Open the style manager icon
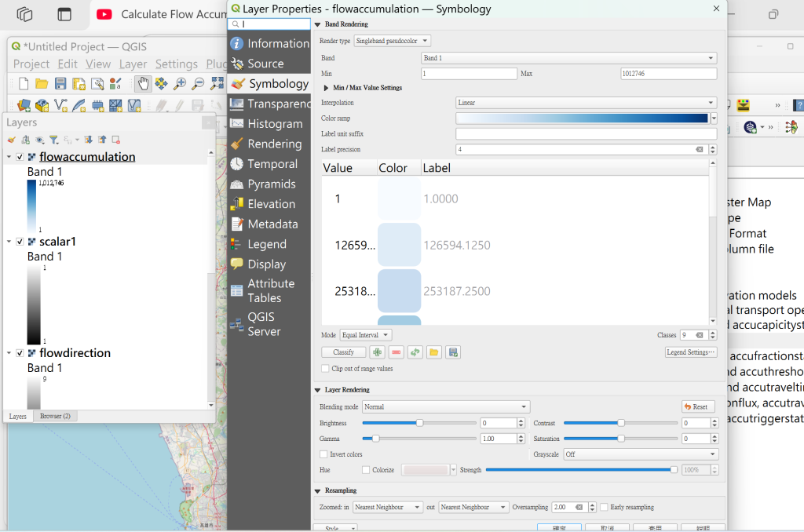The height and width of the screenshot is (532, 804). [x=115, y=83]
